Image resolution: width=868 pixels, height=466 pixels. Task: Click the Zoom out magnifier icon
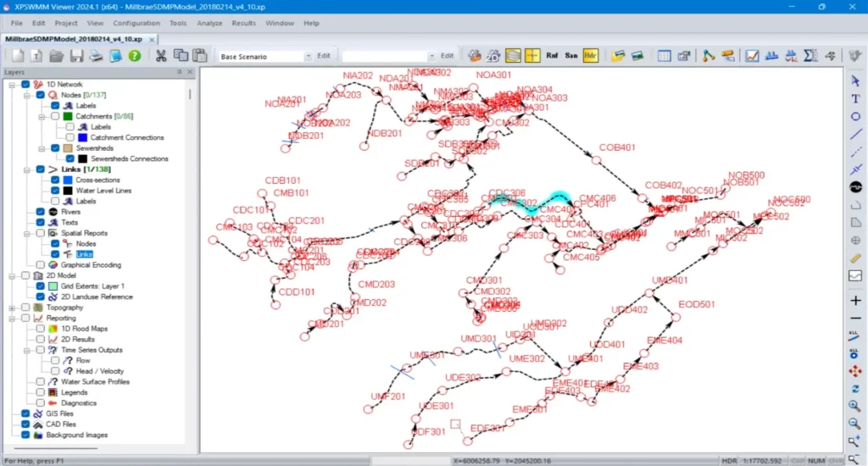click(854, 424)
